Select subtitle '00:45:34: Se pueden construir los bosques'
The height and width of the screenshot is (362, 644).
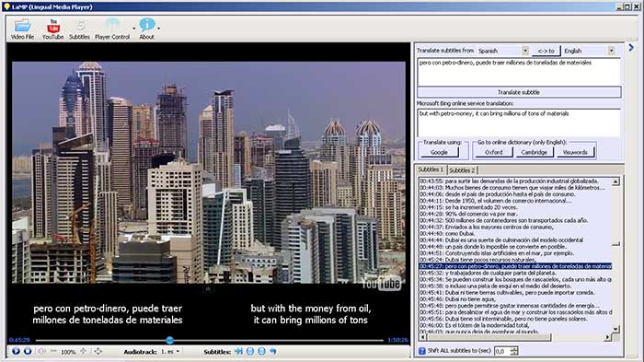coord(515,279)
